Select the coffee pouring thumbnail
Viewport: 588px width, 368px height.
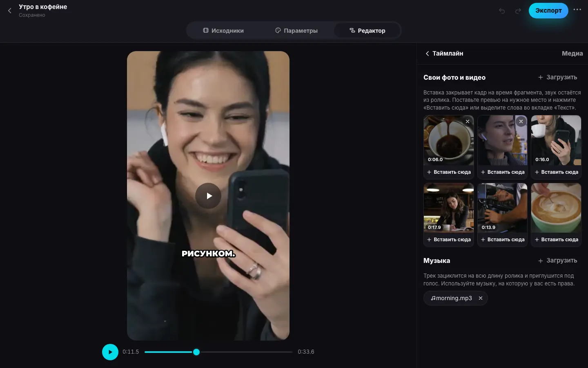pyautogui.click(x=449, y=140)
